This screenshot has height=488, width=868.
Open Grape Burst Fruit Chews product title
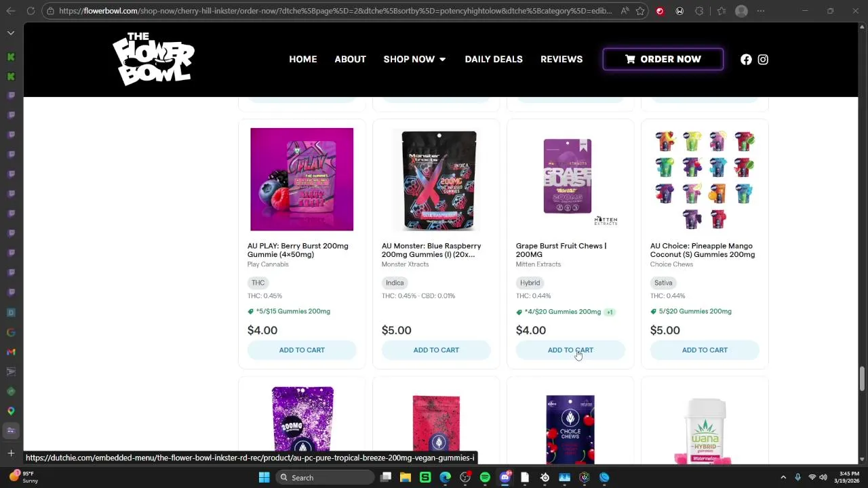tap(561, 250)
